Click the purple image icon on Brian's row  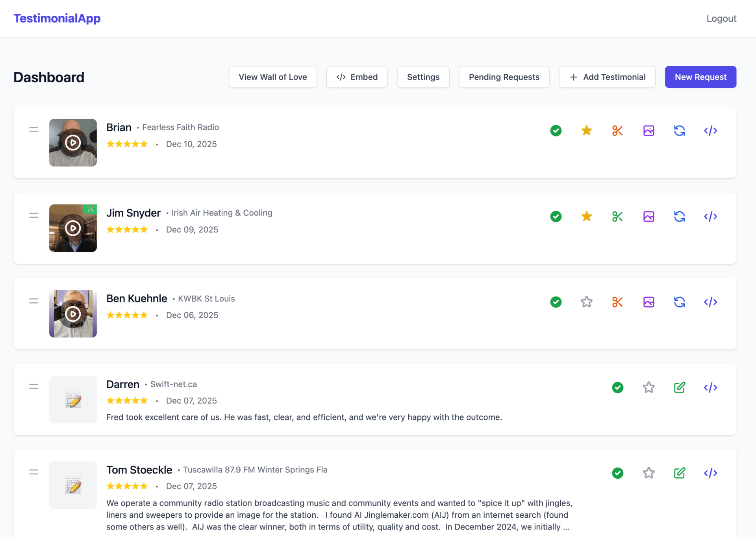pos(649,131)
